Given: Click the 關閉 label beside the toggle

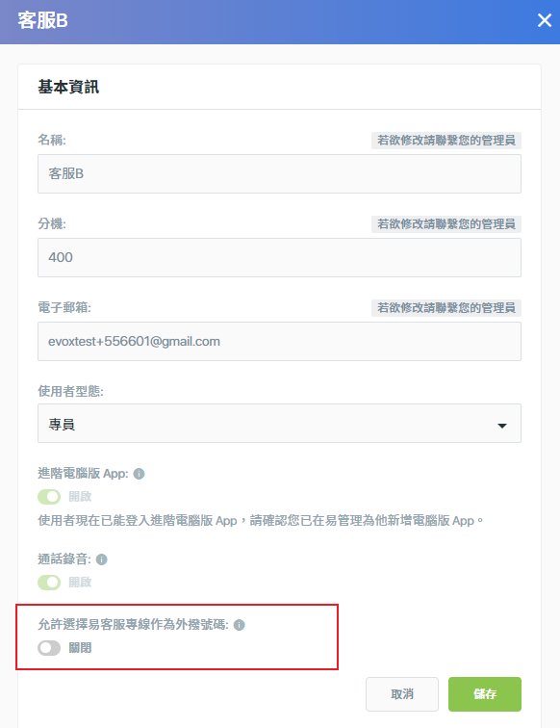Looking at the screenshot, I should pyautogui.click(x=80, y=648).
